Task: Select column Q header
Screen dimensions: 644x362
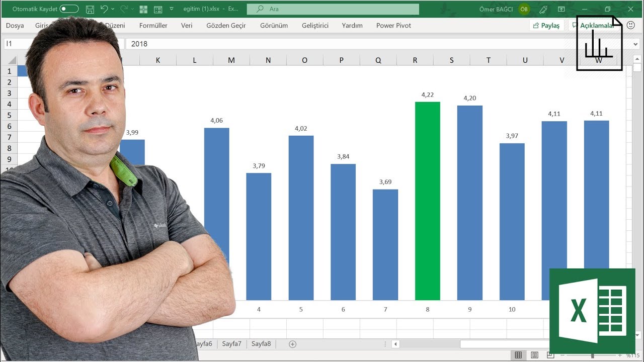Action: [378, 60]
